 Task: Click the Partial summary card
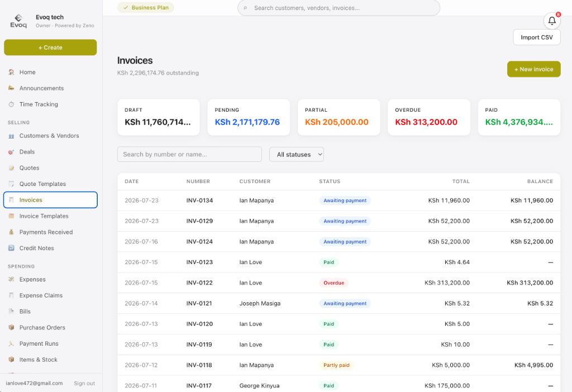click(339, 117)
